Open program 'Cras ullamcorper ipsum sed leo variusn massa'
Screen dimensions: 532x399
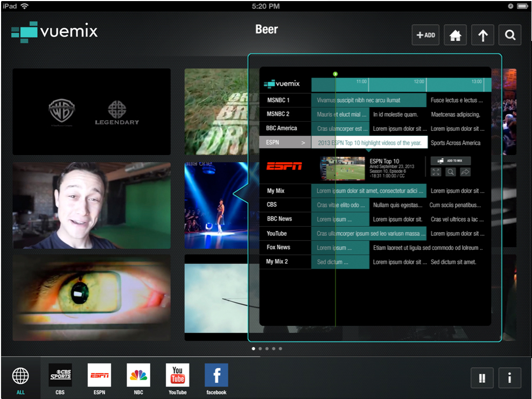pos(369,234)
